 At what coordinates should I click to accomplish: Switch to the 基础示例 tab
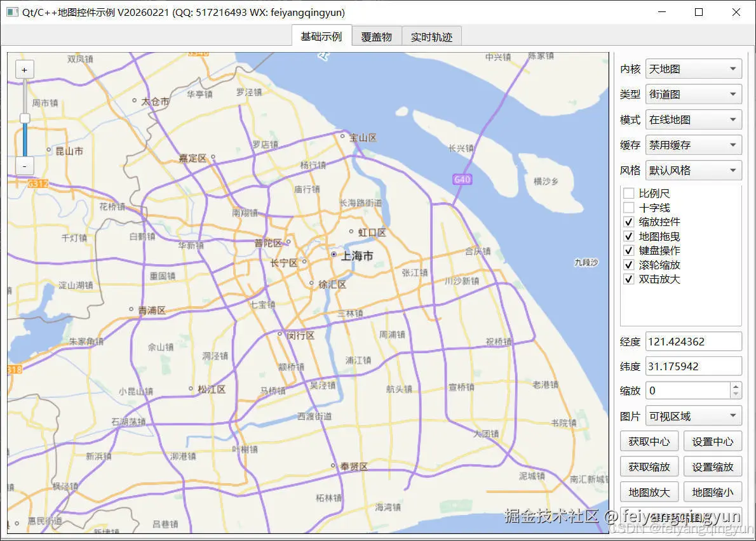321,37
